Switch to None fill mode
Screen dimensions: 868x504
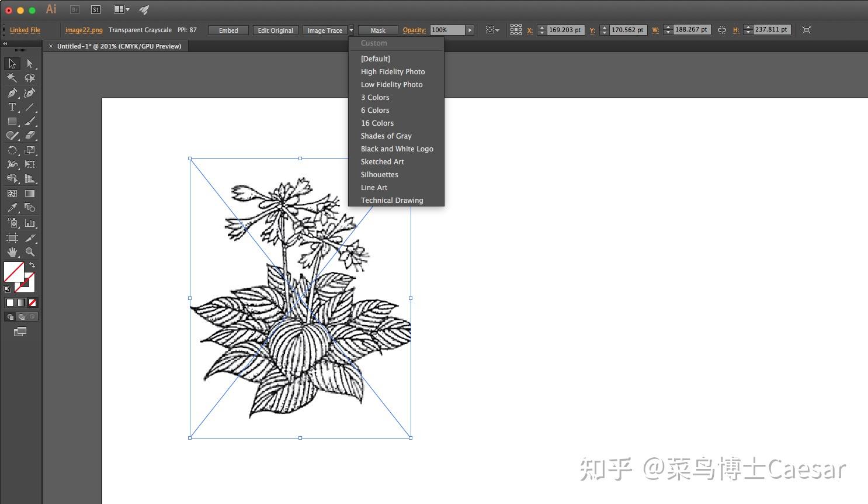(33, 303)
